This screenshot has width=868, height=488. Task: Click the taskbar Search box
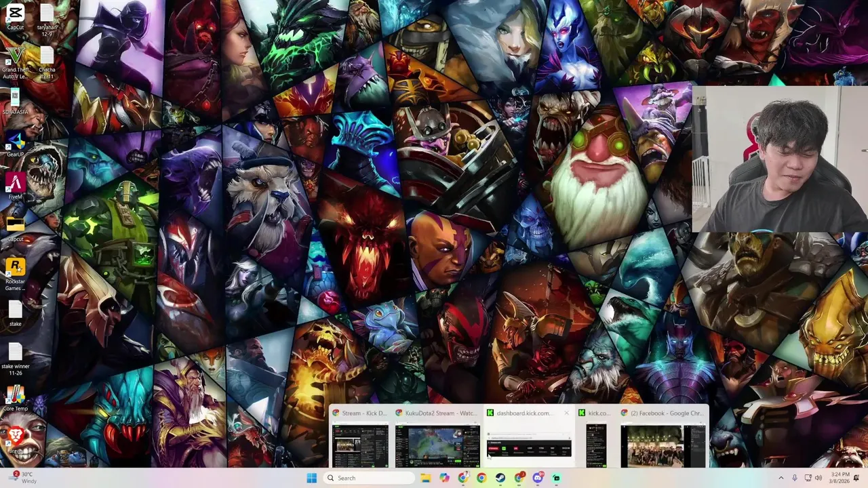pyautogui.click(x=370, y=478)
